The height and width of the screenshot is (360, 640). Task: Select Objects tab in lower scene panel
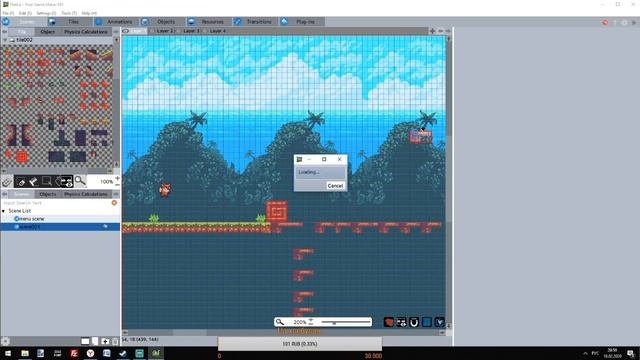(x=47, y=194)
